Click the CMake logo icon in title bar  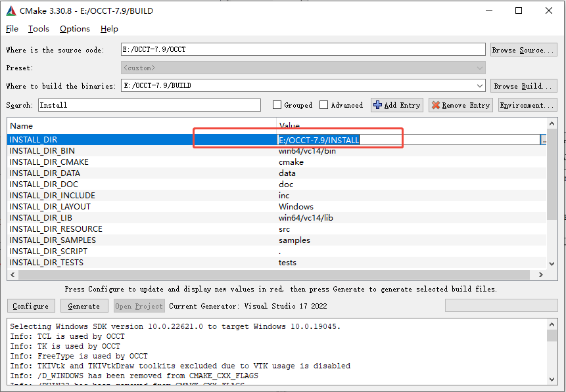[11, 11]
